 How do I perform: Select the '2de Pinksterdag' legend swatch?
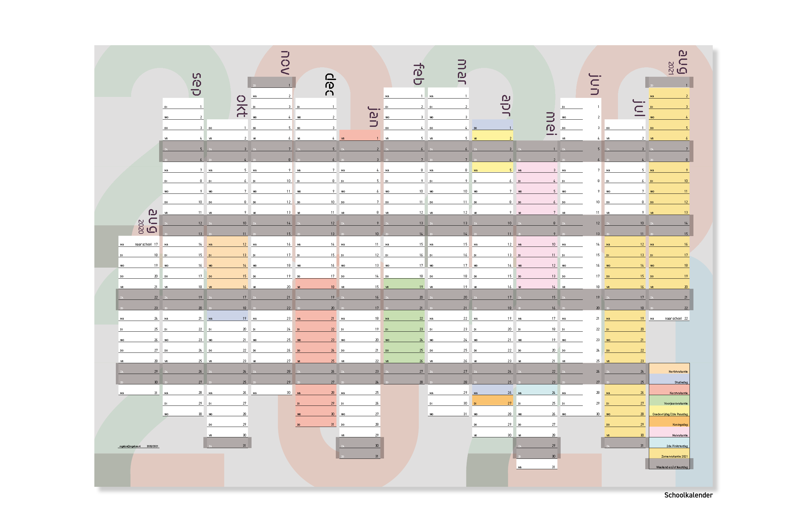669,443
